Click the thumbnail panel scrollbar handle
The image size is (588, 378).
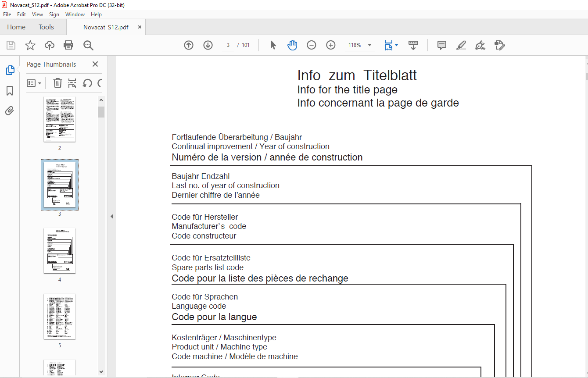tap(101, 112)
